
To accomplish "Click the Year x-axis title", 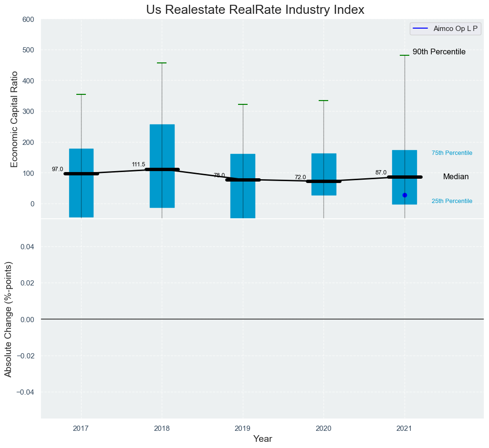I will coord(262,439).
